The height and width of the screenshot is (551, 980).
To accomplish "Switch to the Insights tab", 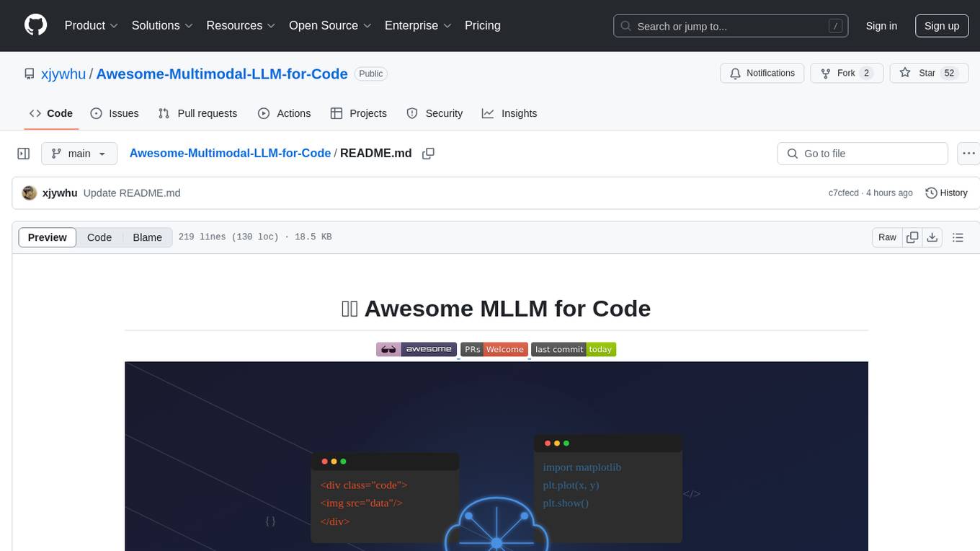I will 509,113.
